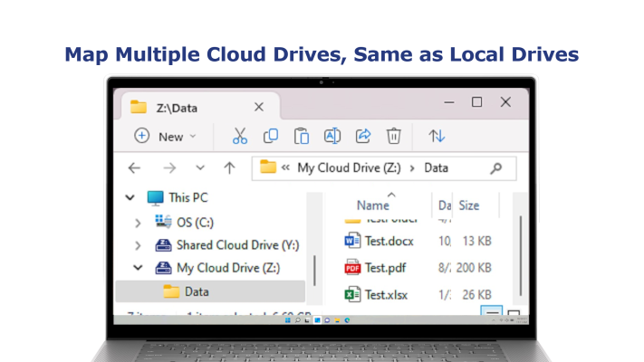The width and height of the screenshot is (644, 362).
Task: Open the Sort options icon
Action: (x=437, y=136)
